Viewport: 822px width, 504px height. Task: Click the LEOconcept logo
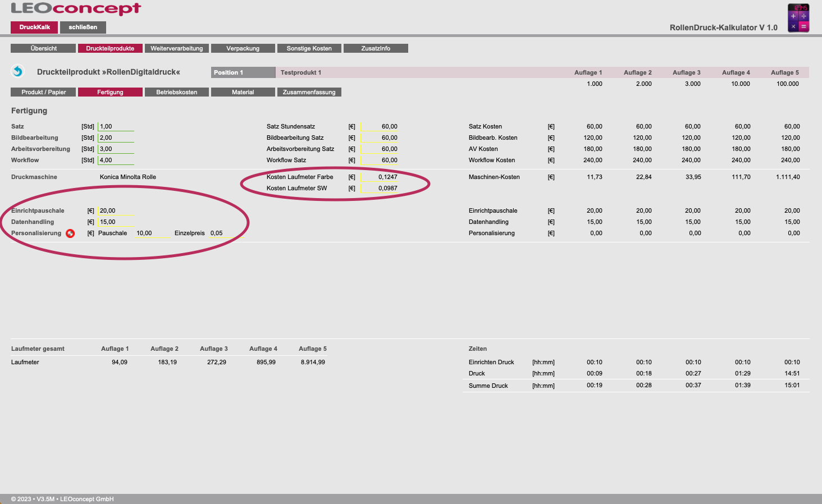(x=76, y=9)
